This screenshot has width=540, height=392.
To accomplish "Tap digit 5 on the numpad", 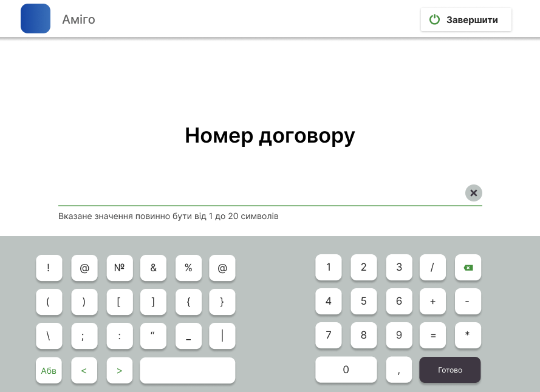I will 364,301.
